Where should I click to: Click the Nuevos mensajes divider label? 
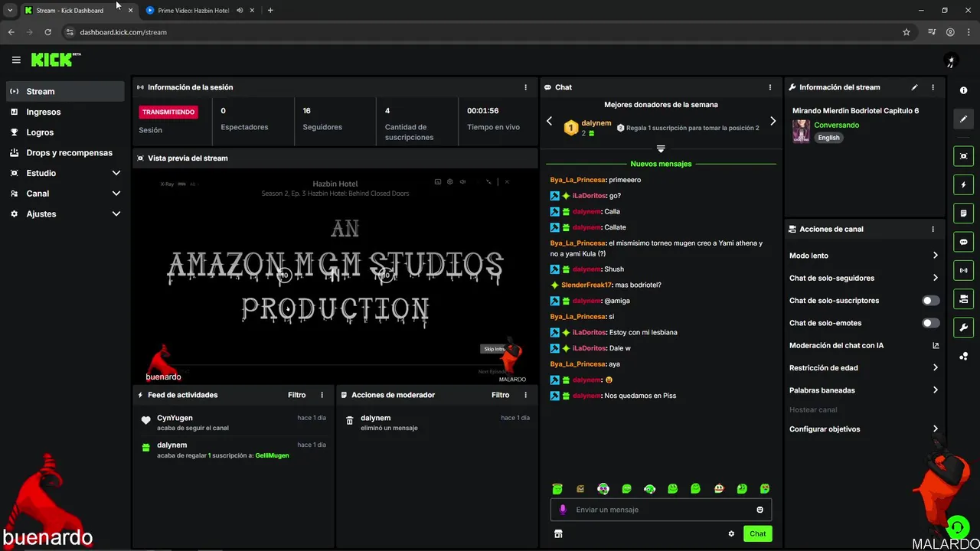[661, 164]
